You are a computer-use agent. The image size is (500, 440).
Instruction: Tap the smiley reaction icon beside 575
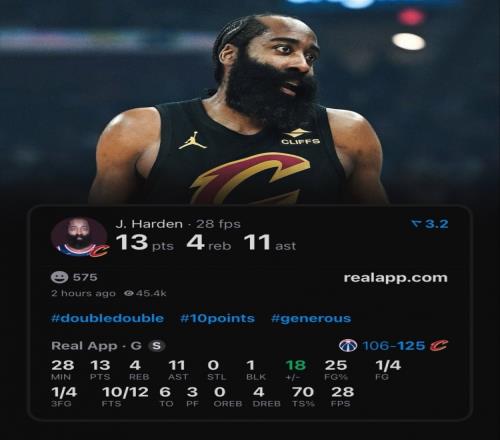point(59,277)
